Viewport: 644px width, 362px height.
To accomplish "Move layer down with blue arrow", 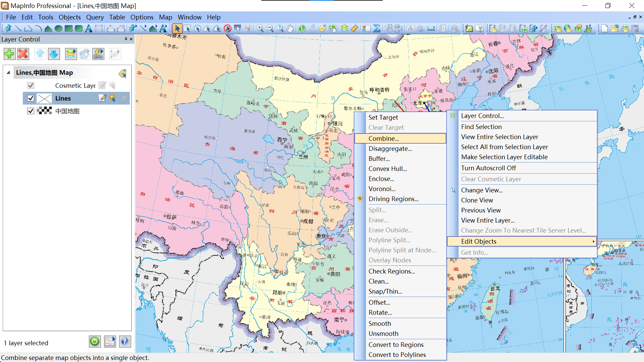I will point(54,54).
